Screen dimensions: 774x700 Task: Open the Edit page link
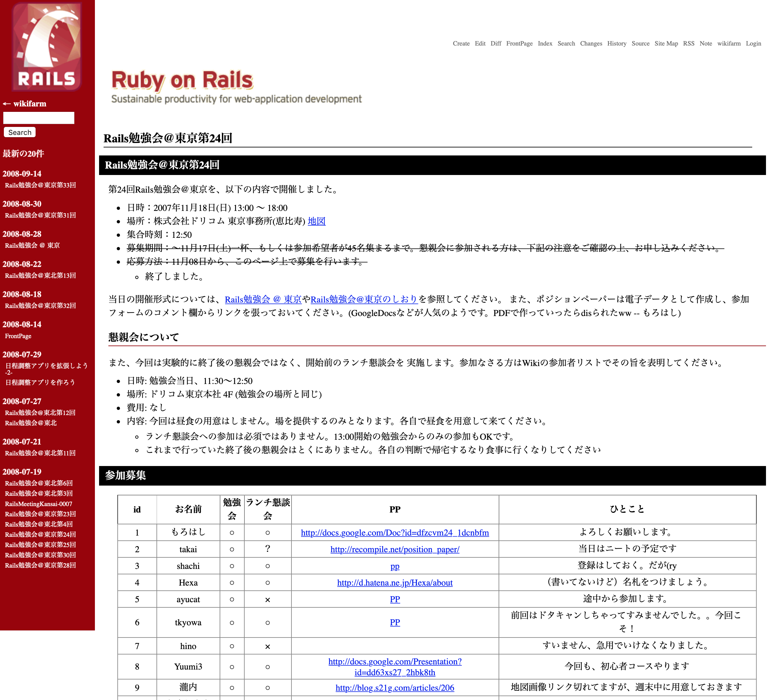tap(480, 43)
